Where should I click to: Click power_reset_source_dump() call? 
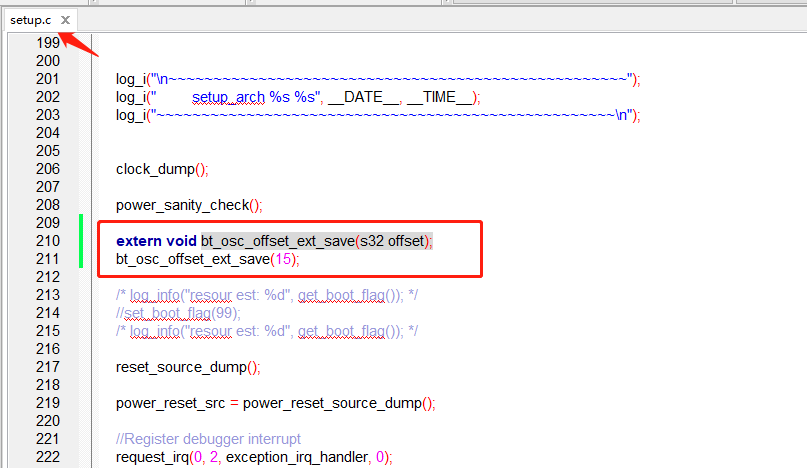[x=339, y=404]
